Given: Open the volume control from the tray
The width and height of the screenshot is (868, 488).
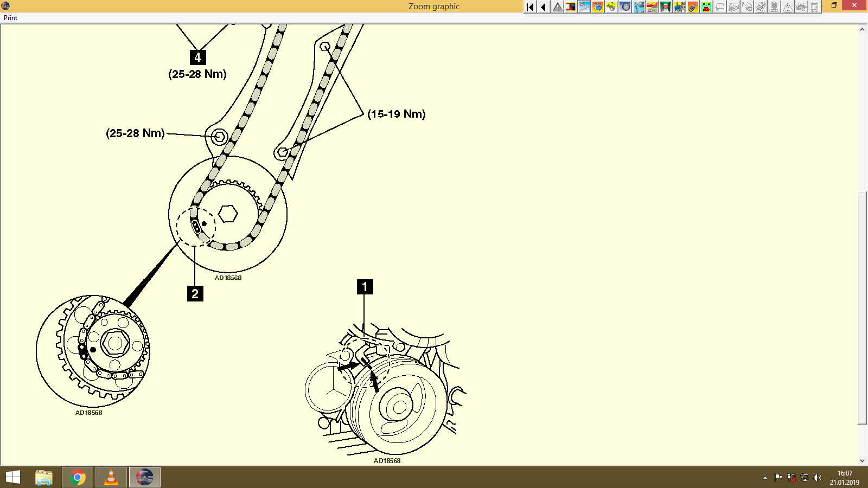Looking at the screenshot, I should 818,478.
